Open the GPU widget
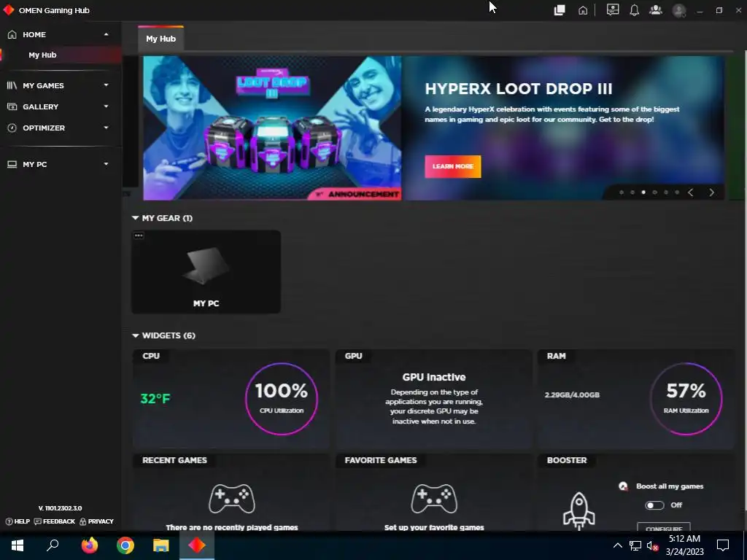 click(433, 399)
